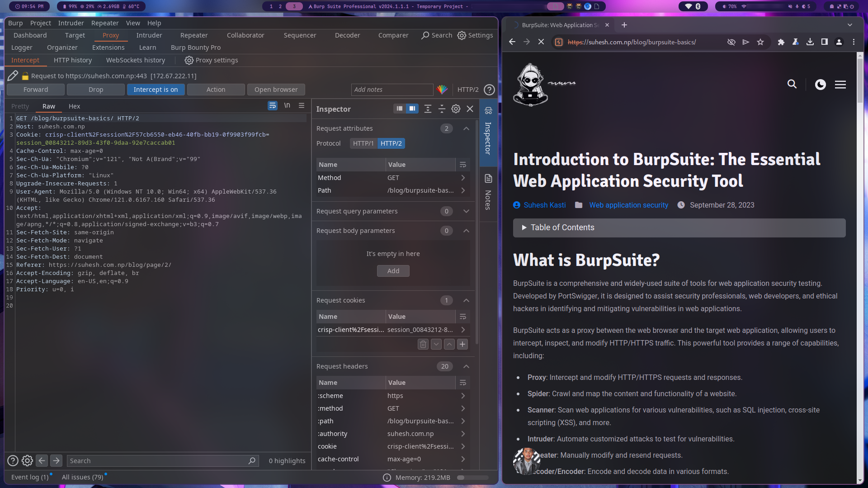The image size is (868, 488).
Task: Show non-printable characters with the \n icon
Action: (x=287, y=105)
